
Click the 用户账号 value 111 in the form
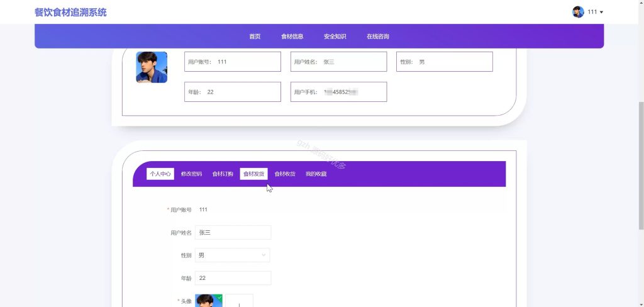click(203, 209)
